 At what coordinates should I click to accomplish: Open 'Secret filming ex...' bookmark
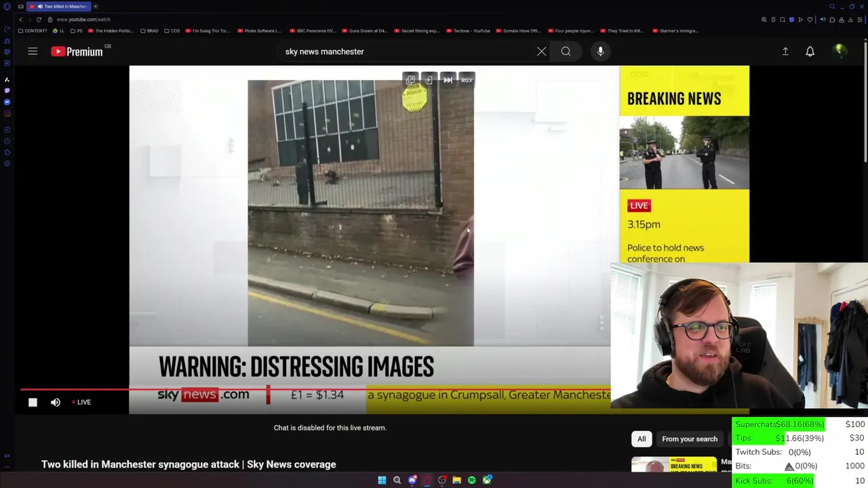pyautogui.click(x=417, y=30)
